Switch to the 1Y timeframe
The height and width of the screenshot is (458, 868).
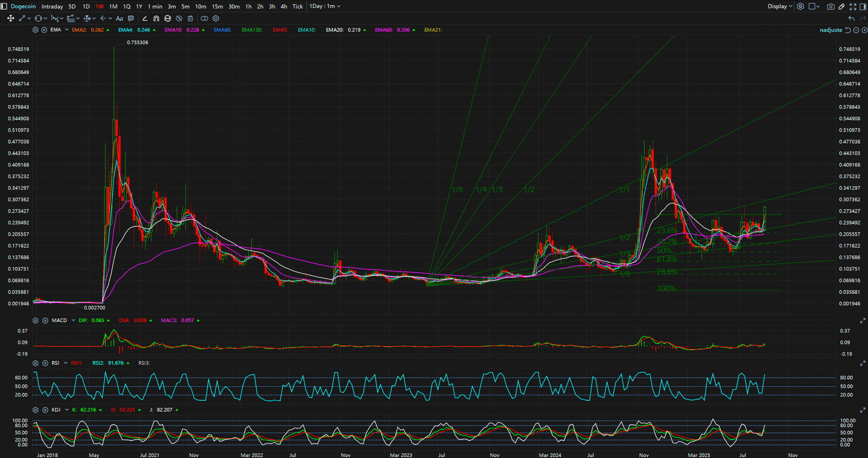click(139, 7)
